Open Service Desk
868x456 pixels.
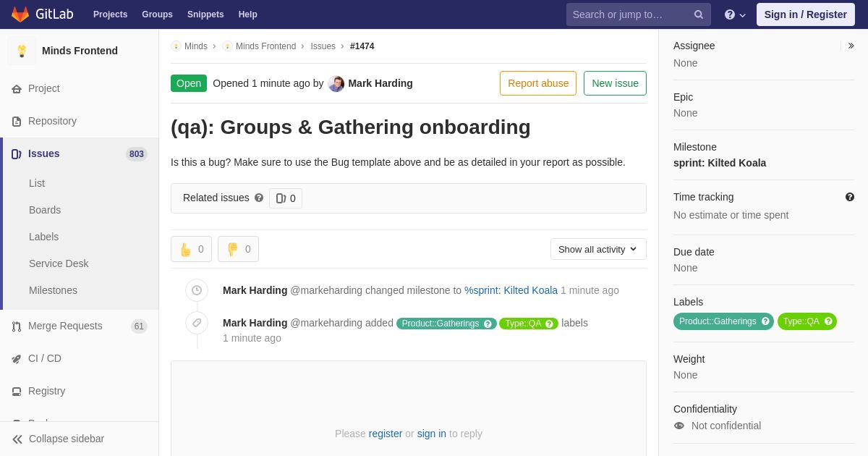click(59, 263)
